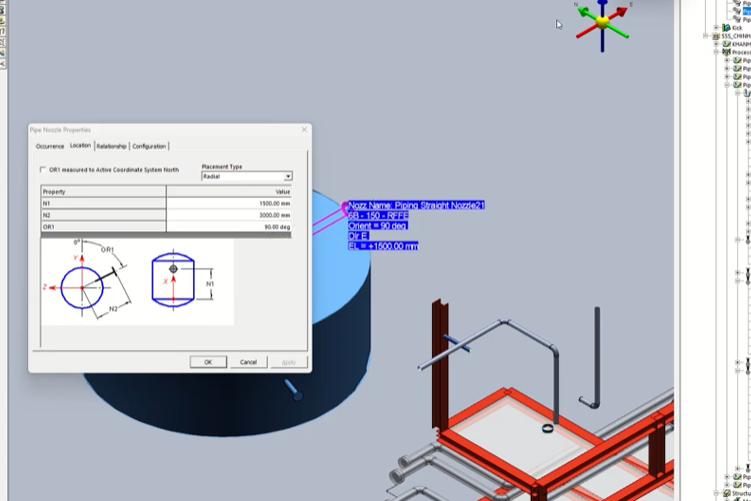Edit the N1 value field
Viewport: 751px width, 501px height.
point(229,203)
